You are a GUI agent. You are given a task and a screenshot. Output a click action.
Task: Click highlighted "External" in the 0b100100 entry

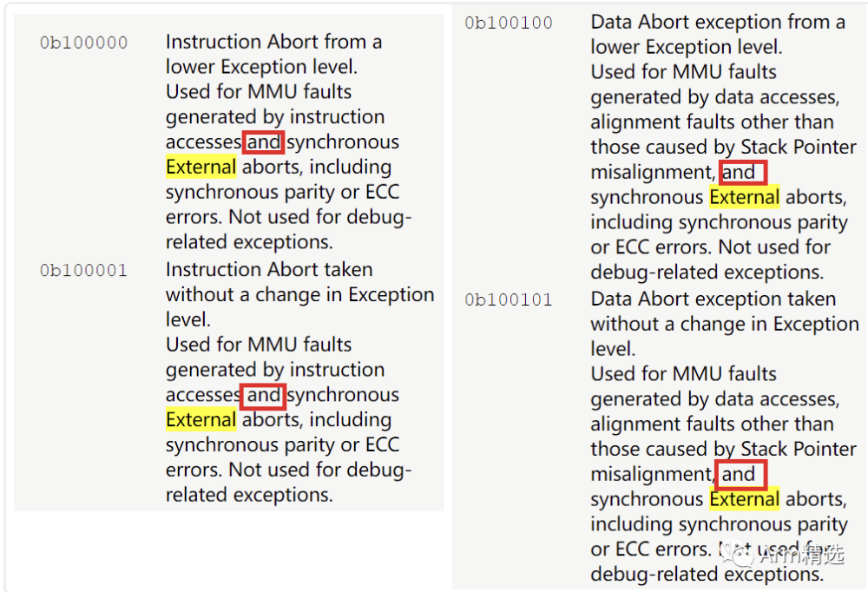point(744,198)
